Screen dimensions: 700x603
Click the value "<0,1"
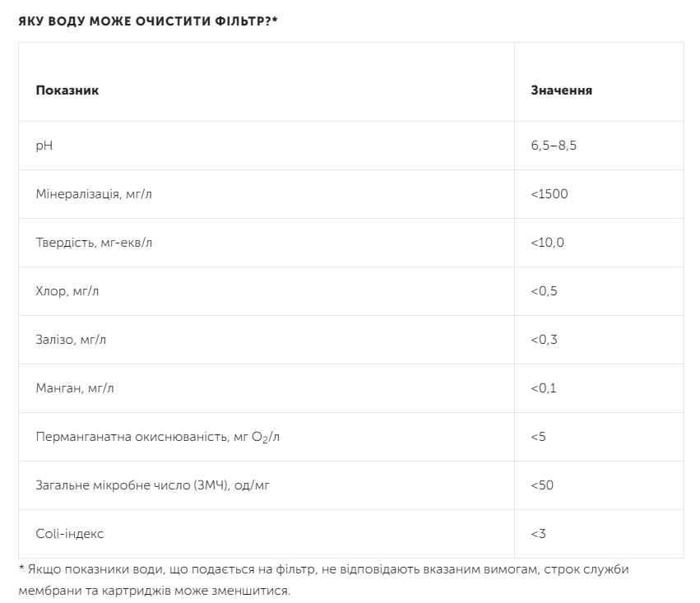pyautogui.click(x=544, y=388)
